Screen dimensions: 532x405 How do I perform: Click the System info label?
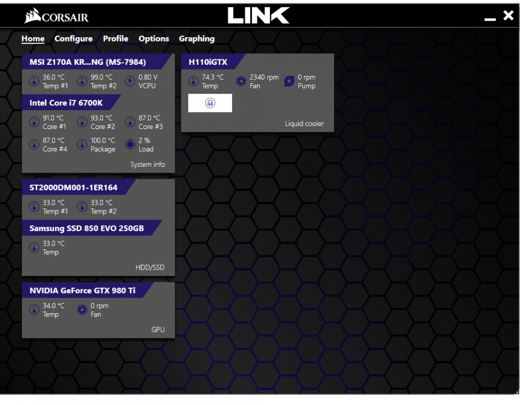148,165
